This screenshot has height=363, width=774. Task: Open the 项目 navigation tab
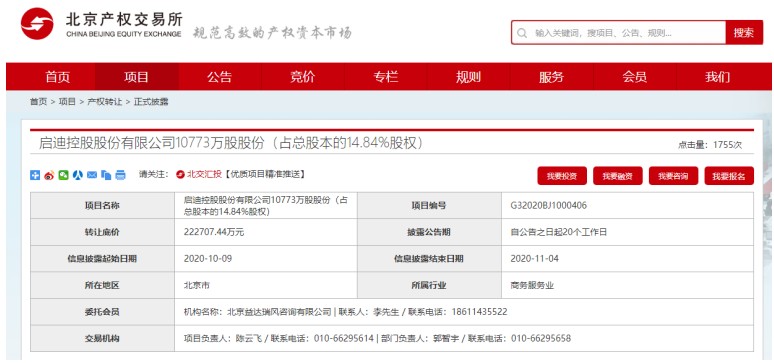click(x=136, y=77)
